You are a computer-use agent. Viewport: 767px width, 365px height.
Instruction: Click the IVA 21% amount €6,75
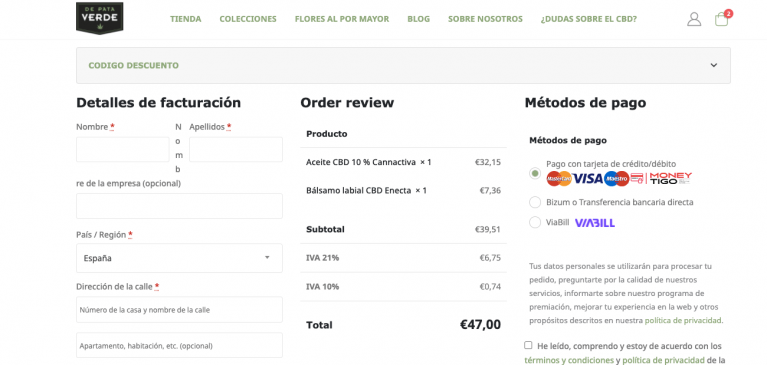[x=490, y=258]
